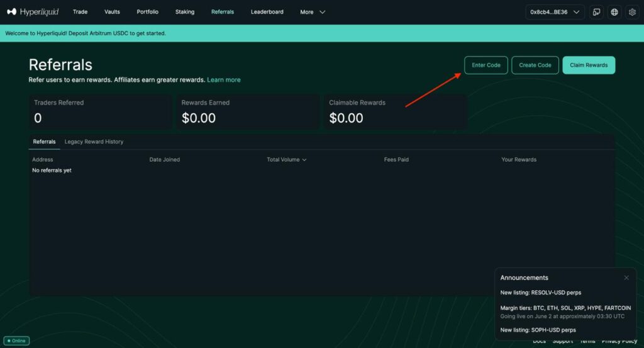Click the Claimable Rewards $0.00 card

point(396,112)
